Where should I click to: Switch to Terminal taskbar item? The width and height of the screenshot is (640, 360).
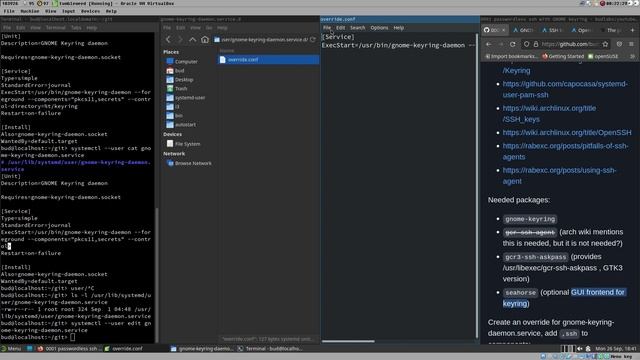click(x=270, y=349)
